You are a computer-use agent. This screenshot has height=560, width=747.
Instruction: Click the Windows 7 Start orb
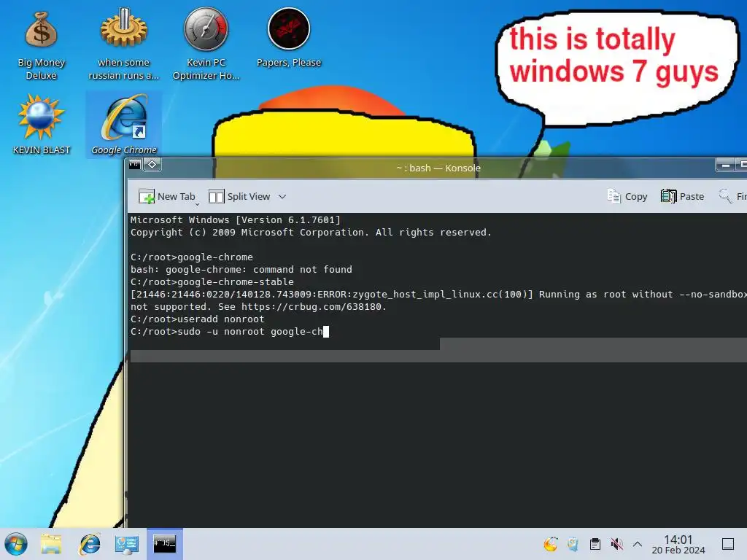(x=16, y=544)
